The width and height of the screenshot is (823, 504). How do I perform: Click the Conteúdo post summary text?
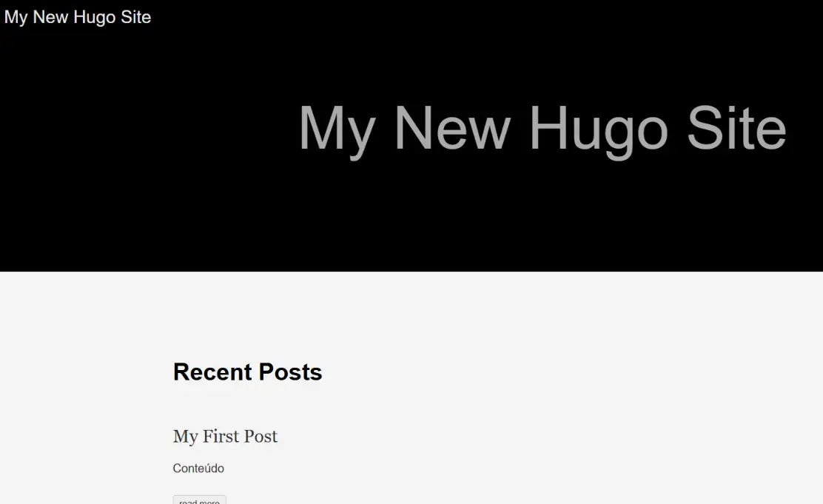(198, 468)
